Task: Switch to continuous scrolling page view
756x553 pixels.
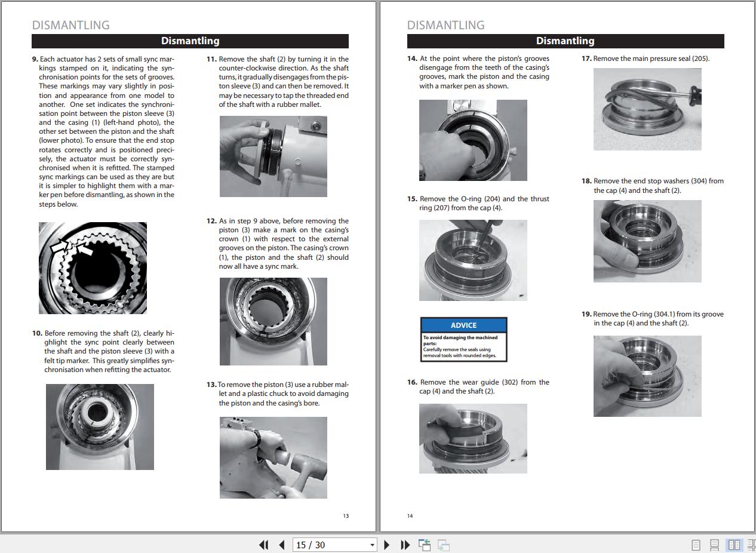Action: [x=714, y=545]
